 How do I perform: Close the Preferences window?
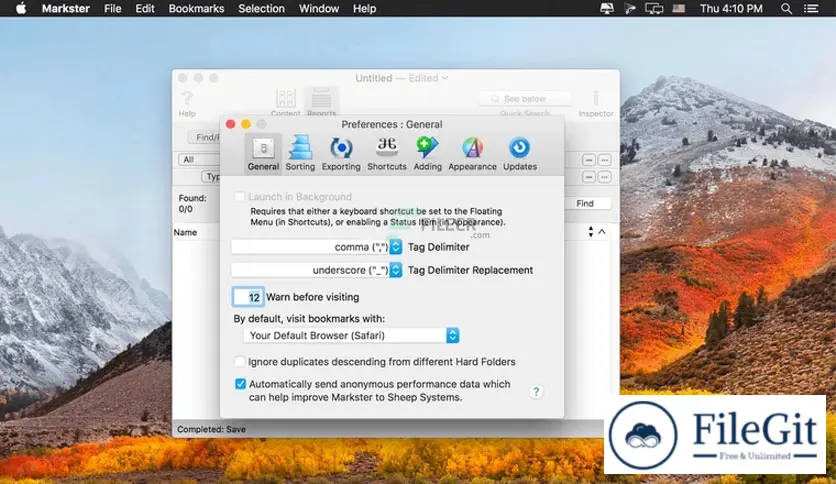(x=230, y=124)
